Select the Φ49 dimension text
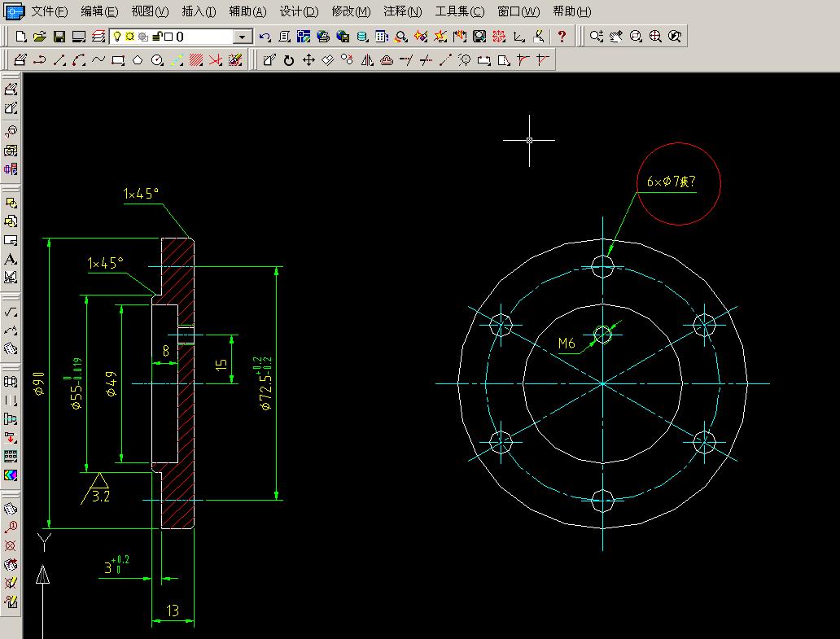Viewport: 840px width, 639px height. [112, 383]
